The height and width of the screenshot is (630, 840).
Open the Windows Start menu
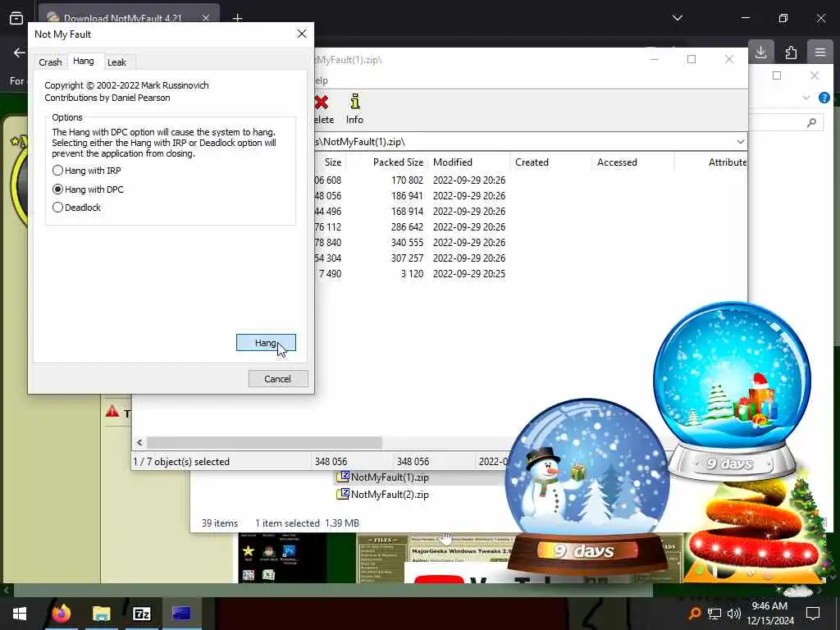[20, 614]
